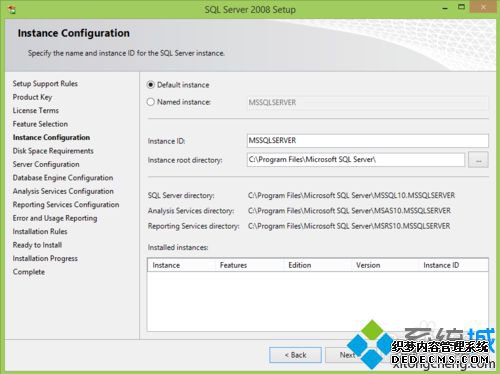Sort by the Features column header

click(x=233, y=265)
